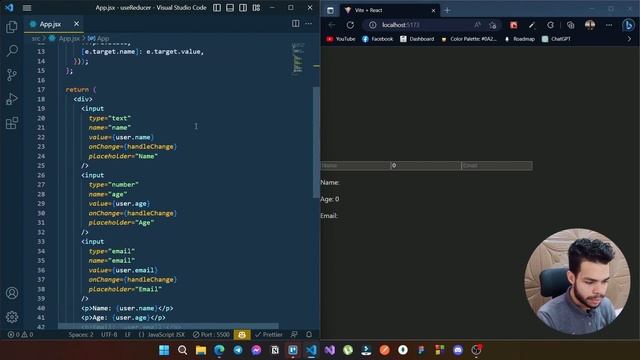Click Port : 5500 Live Server status

211,335
